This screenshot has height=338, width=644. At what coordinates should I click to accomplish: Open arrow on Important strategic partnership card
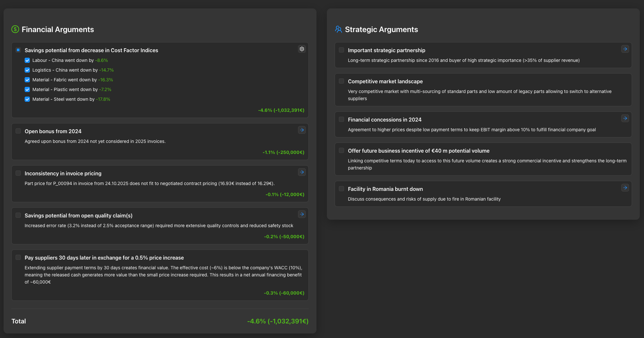point(625,49)
